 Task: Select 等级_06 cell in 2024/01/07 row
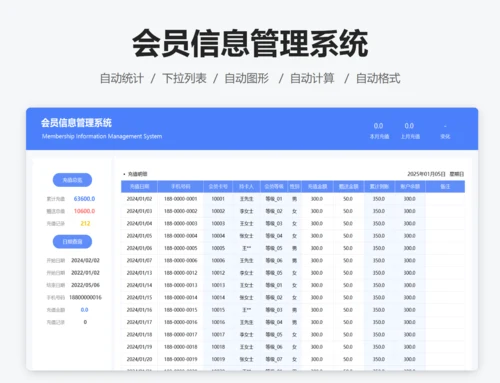[x=274, y=260]
